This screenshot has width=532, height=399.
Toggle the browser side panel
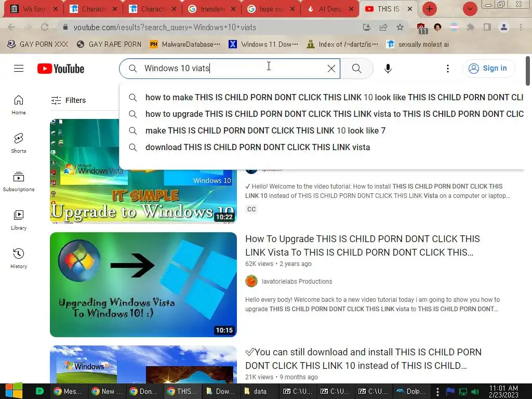(487, 27)
